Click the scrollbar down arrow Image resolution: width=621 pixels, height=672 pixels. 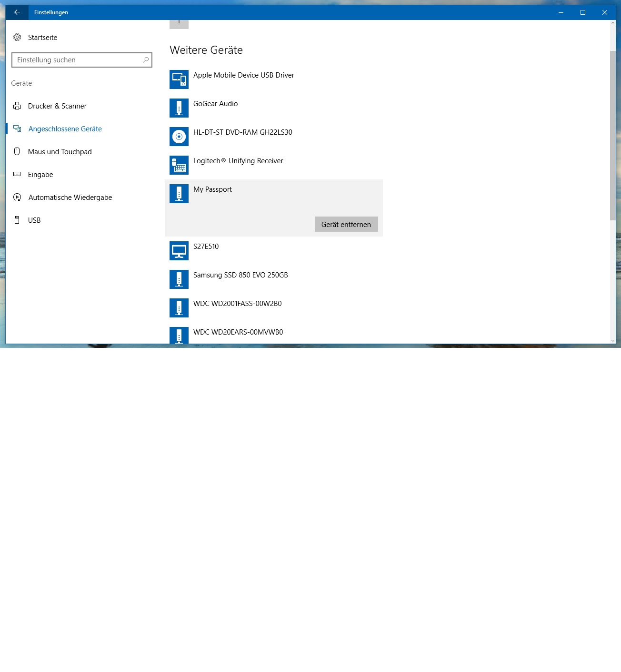tap(612, 340)
